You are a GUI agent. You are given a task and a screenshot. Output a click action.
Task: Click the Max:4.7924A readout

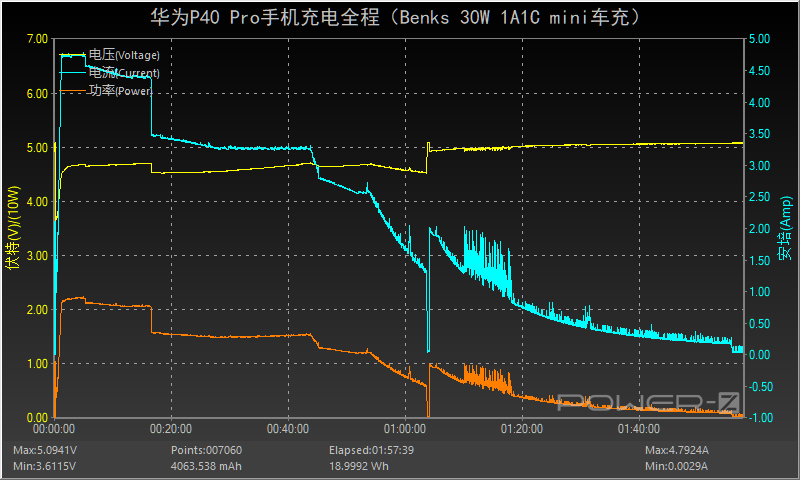pos(677,450)
